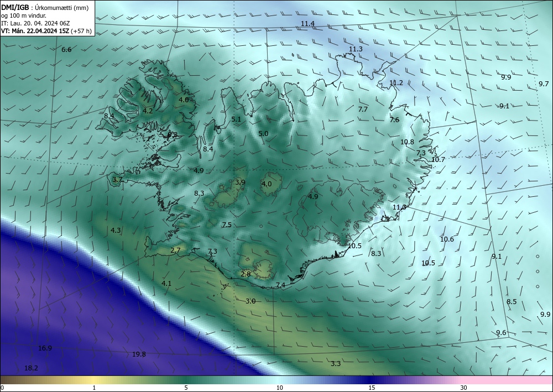Viewport: 553px width, 392px height.
Task: Select the 4.3 map value
Action: pyautogui.click(x=116, y=231)
